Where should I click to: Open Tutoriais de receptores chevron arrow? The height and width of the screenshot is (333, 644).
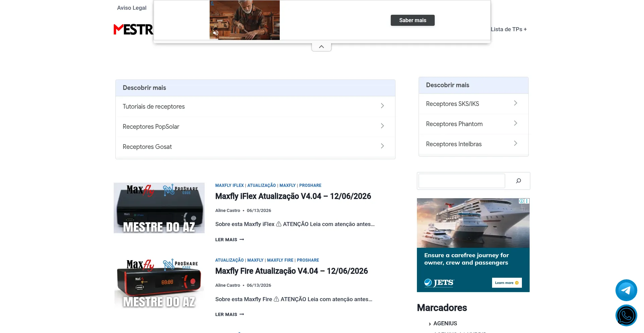(382, 106)
